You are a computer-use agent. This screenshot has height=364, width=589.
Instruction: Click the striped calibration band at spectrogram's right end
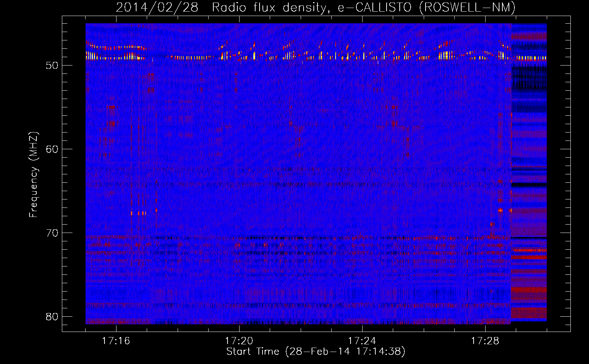point(529,173)
